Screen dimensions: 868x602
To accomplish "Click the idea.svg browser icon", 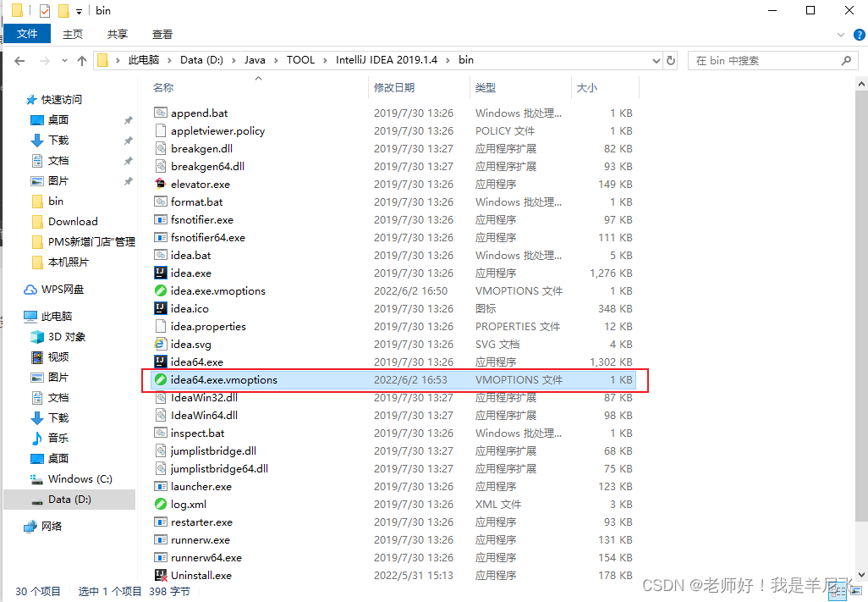I will click(x=161, y=344).
